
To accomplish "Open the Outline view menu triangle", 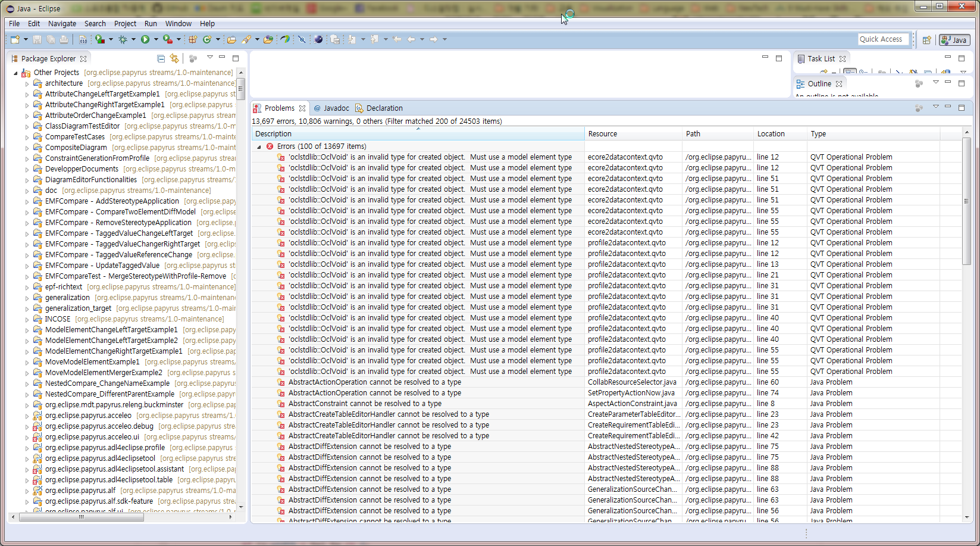I will click(x=936, y=83).
